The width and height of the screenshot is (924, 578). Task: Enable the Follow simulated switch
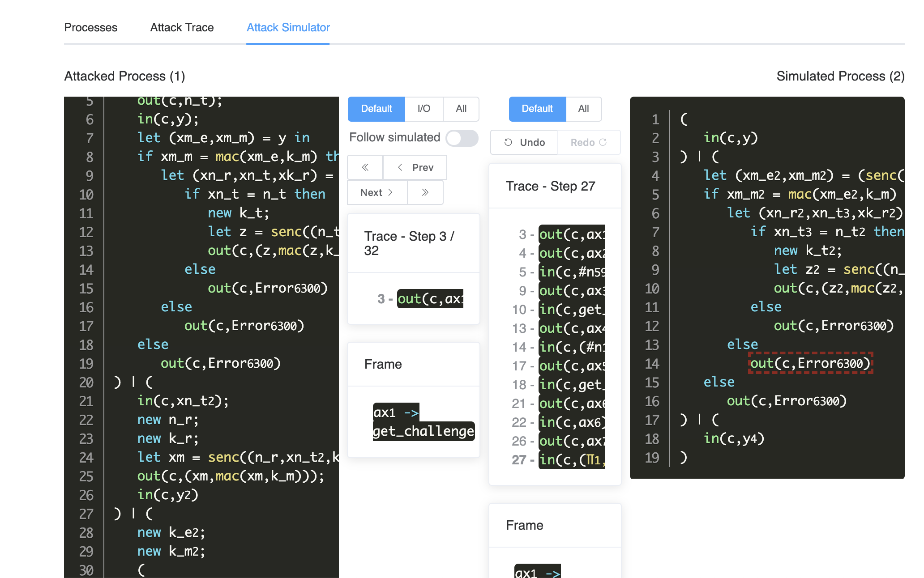click(x=462, y=138)
